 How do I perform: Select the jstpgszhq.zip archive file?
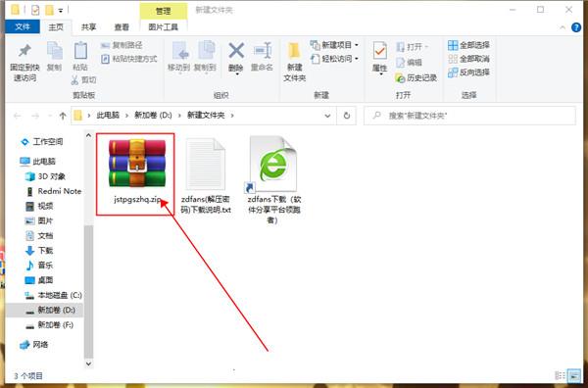pyautogui.click(x=137, y=171)
